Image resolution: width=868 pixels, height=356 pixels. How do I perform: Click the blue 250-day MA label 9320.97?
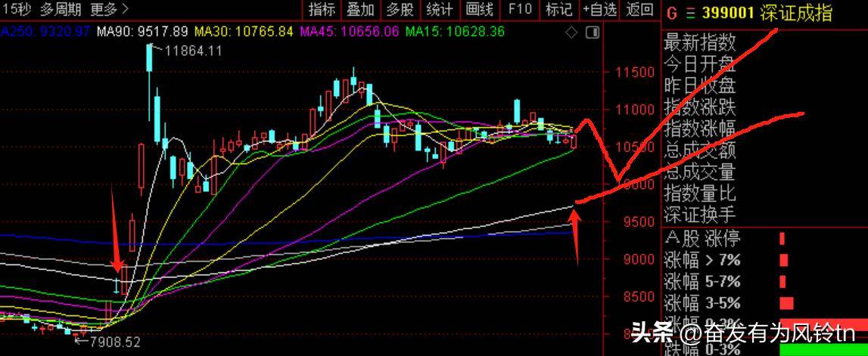point(45,32)
